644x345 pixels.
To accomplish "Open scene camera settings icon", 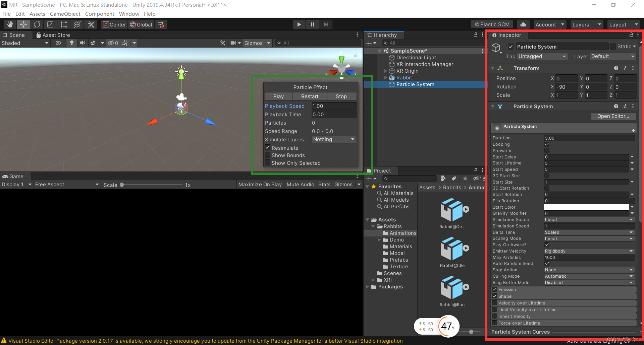I will click(233, 43).
